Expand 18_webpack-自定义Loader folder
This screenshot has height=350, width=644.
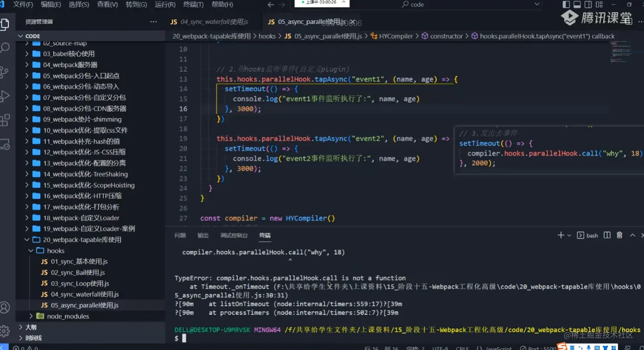click(x=90, y=218)
